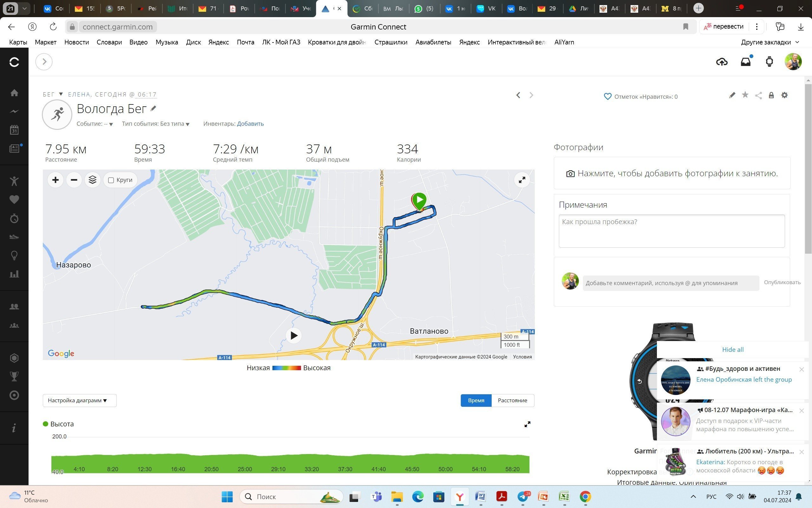The image size is (812, 508).
Task: Open the Windows Start menu
Action: coord(227,497)
